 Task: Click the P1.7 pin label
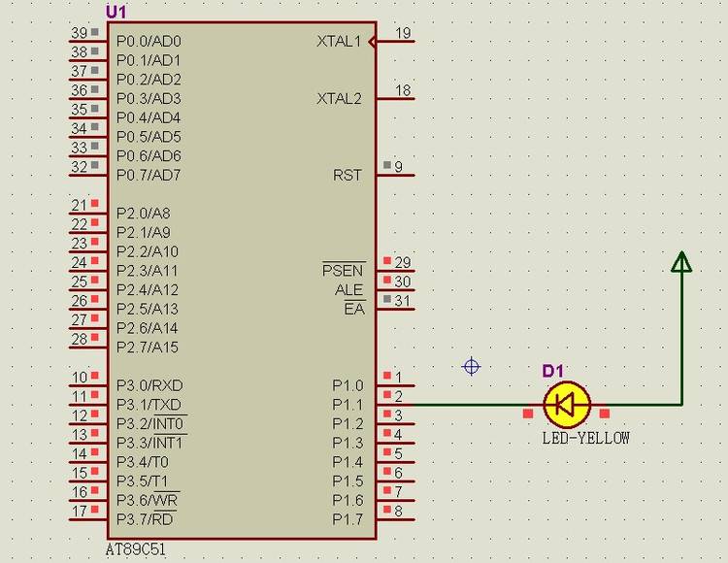pos(347,519)
